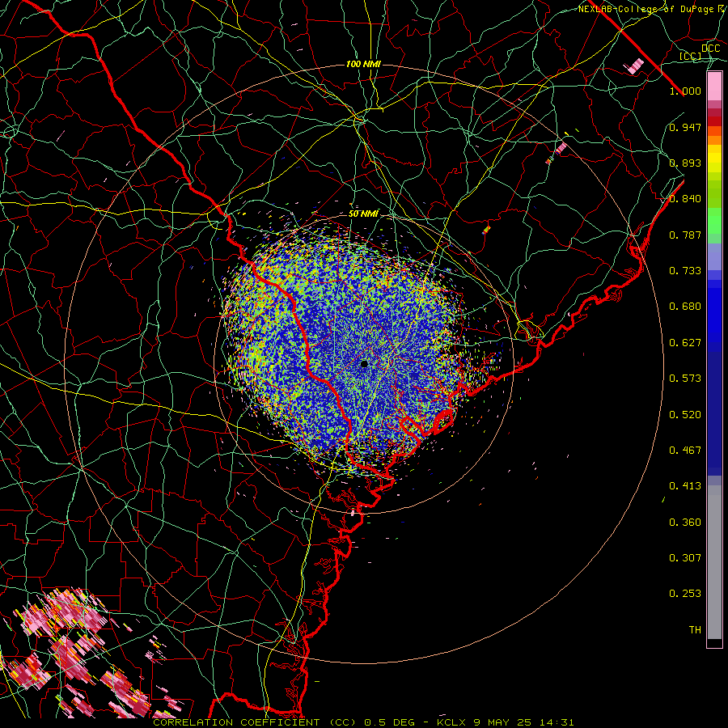Click the 0.787 scale value
728x728 pixels.
(685, 235)
